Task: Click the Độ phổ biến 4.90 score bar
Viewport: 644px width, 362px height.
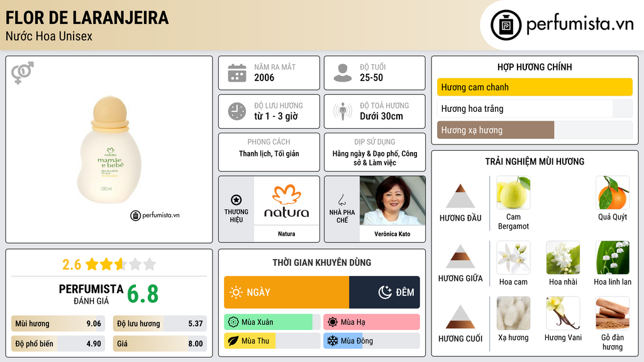Action: [58, 344]
